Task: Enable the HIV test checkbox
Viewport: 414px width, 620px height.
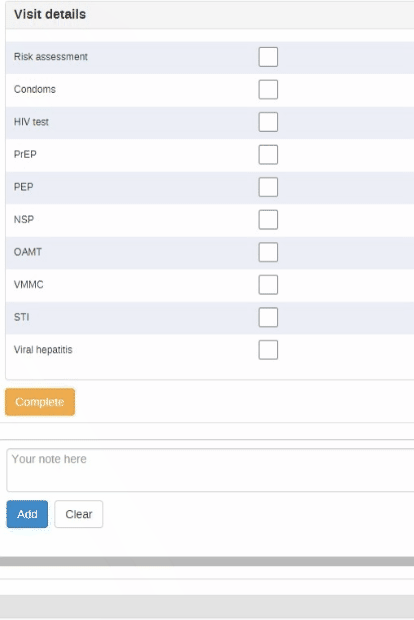Action: click(x=268, y=122)
